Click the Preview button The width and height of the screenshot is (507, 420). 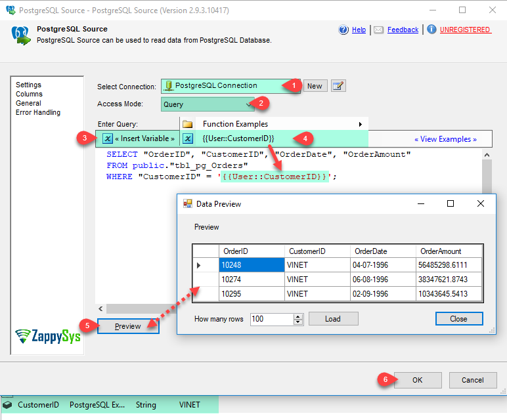[x=128, y=326]
